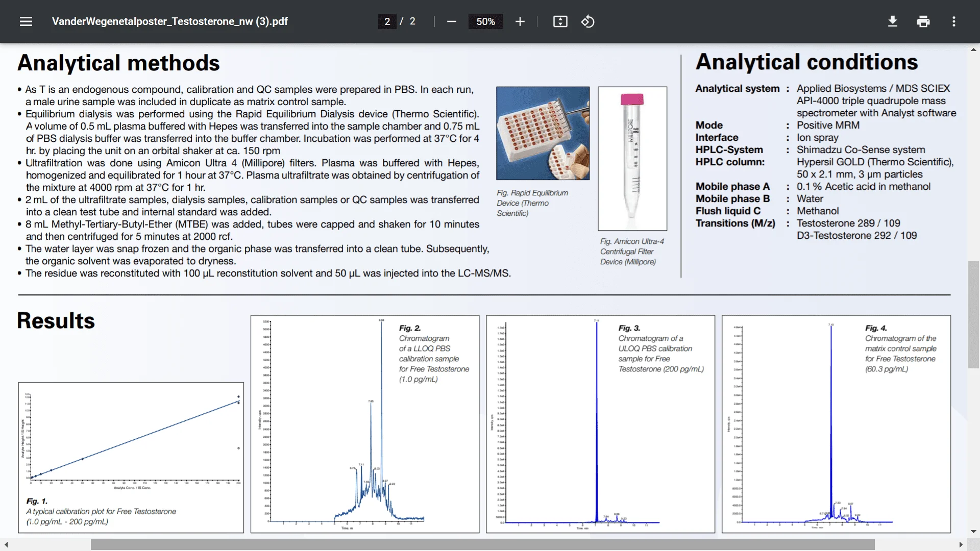Click the Amicon Ultra-4 filter image
Viewport: 980px width, 551px height.
(632, 158)
